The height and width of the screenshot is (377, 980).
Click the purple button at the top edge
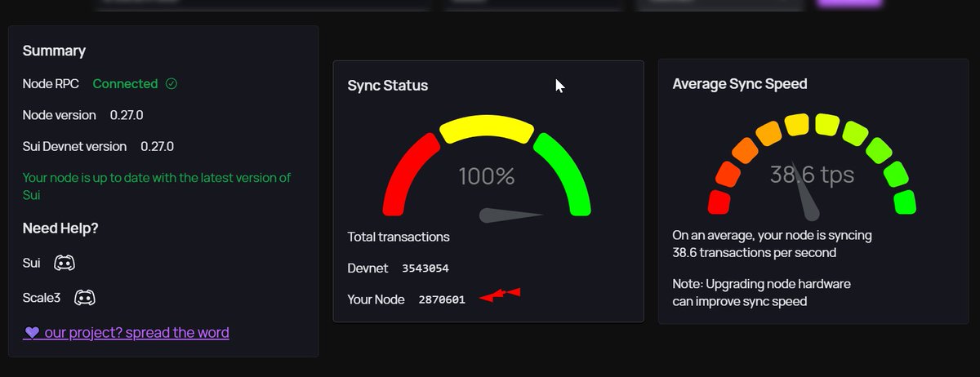click(850, 3)
